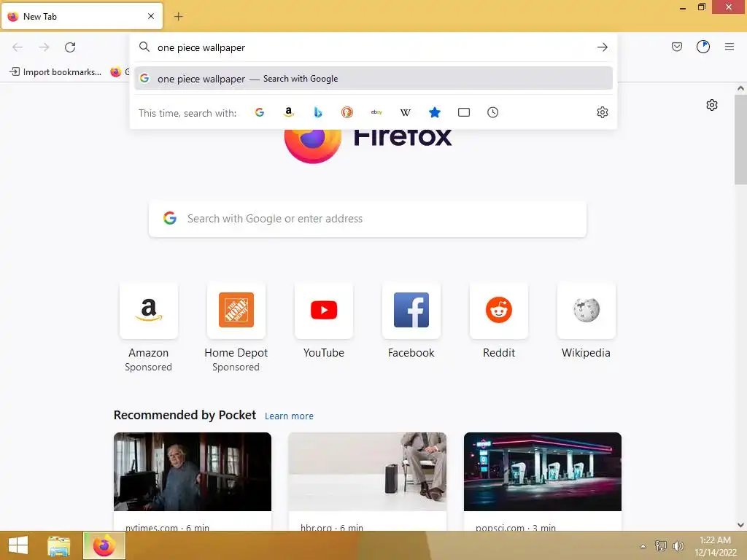Click Import bookmarks in bookmarks toolbar
The height and width of the screenshot is (560, 747).
pos(55,72)
